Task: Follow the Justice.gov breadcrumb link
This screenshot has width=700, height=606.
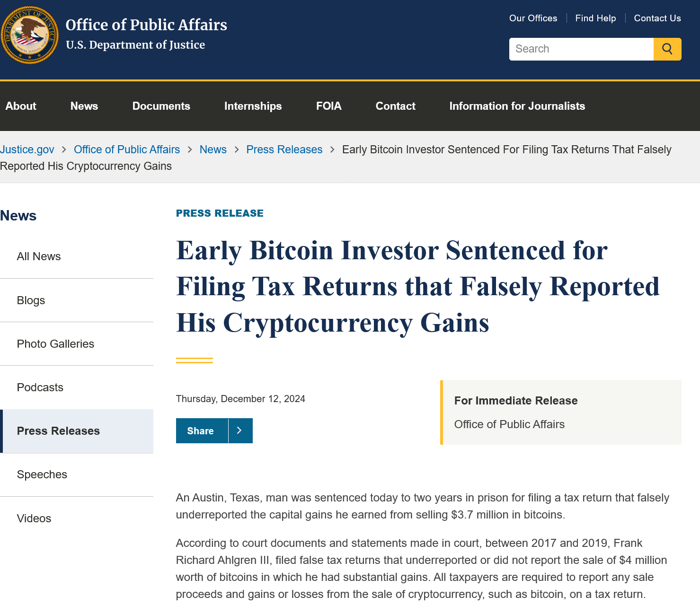Action: tap(27, 149)
